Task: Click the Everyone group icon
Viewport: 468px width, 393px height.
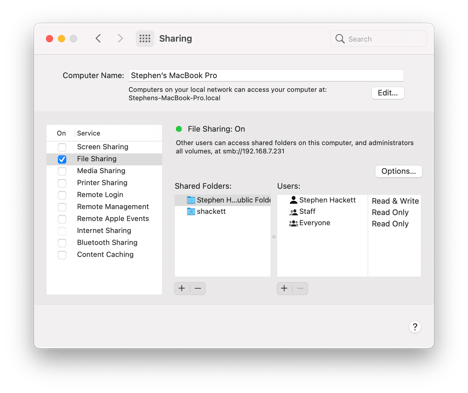Action: pyautogui.click(x=293, y=223)
